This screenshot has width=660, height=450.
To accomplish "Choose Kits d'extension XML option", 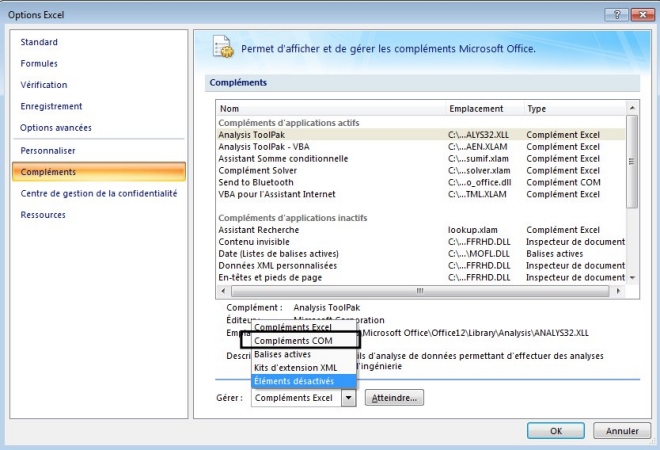I will pos(304,368).
